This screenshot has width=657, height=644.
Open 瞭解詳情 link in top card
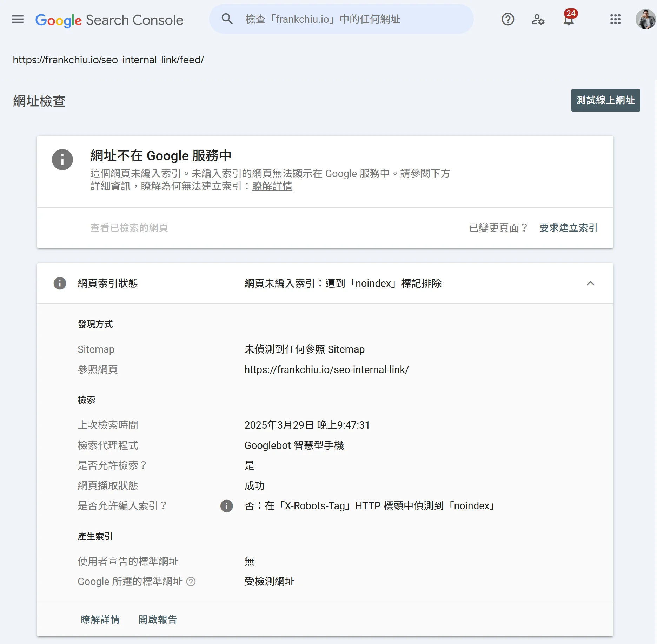(272, 186)
